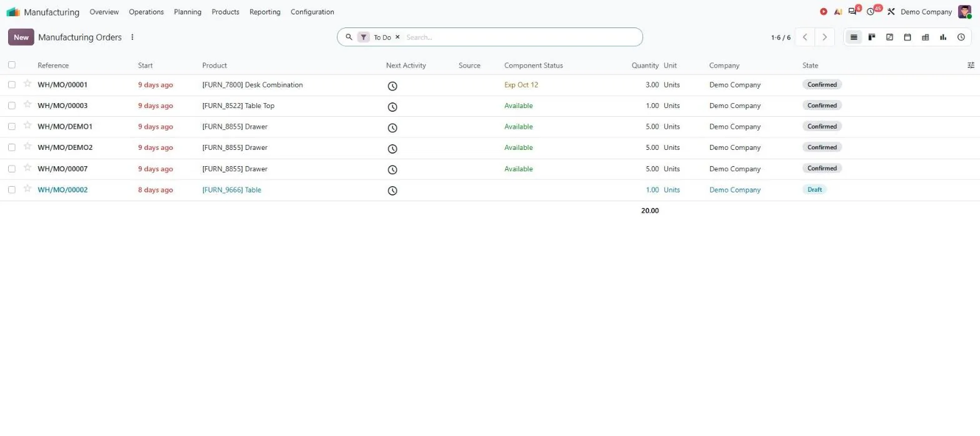
Task: Open the conversations messages icon
Action: [x=852, y=12]
